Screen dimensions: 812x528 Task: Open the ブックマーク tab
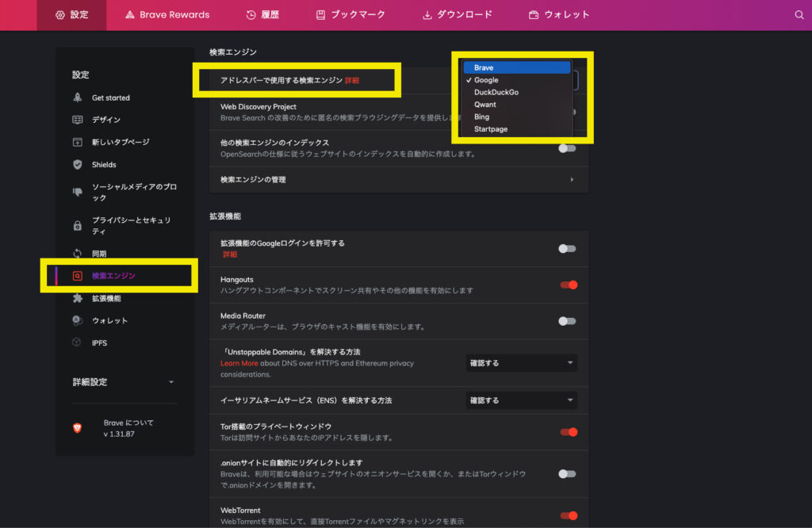[350, 15]
